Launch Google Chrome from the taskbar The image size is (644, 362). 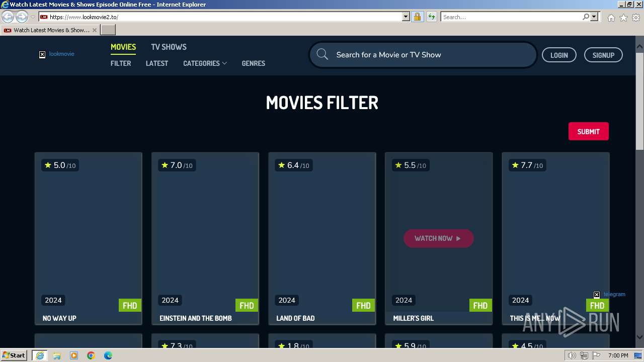tap(91, 355)
